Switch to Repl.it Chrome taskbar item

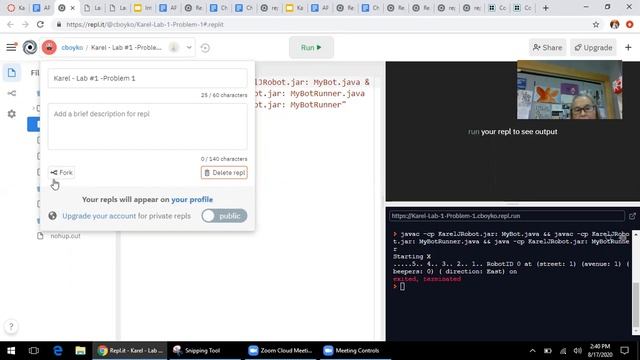click(130, 351)
